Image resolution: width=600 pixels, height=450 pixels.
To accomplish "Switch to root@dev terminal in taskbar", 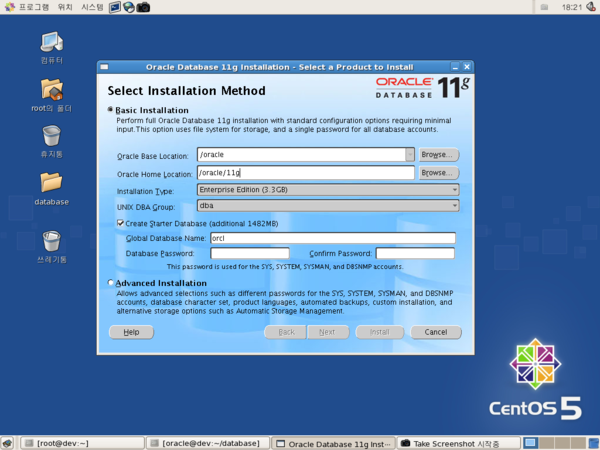I will (x=82, y=443).
